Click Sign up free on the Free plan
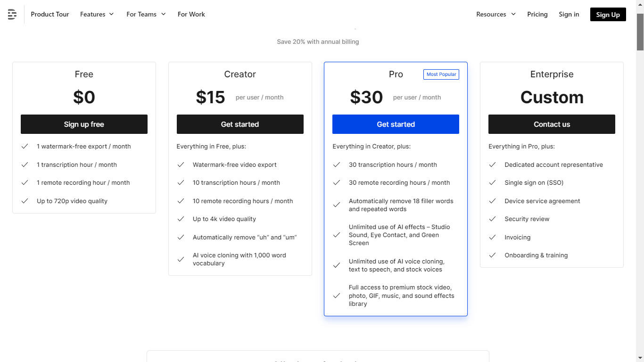The height and width of the screenshot is (362, 644). point(84,124)
